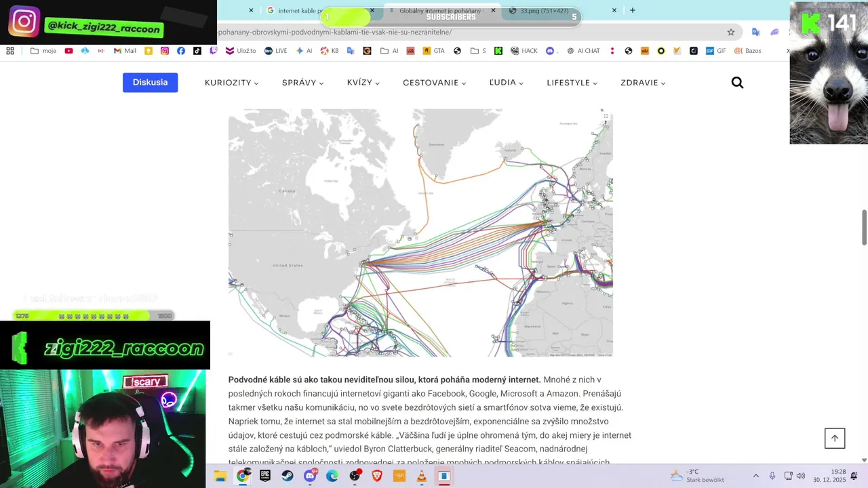Open the KB bookmark
Image resolution: width=868 pixels, height=488 pixels.
pyautogui.click(x=329, y=51)
